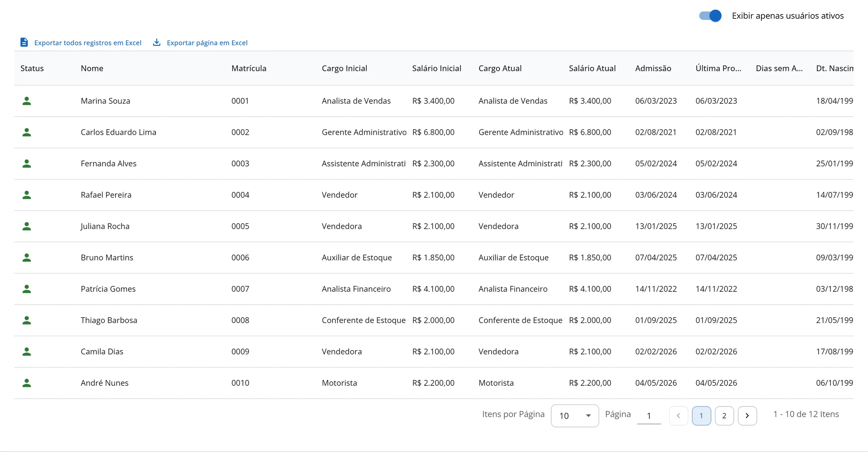Viewport: 868px width, 452px height.
Task: Click the download icon for page export
Action: pos(157,42)
